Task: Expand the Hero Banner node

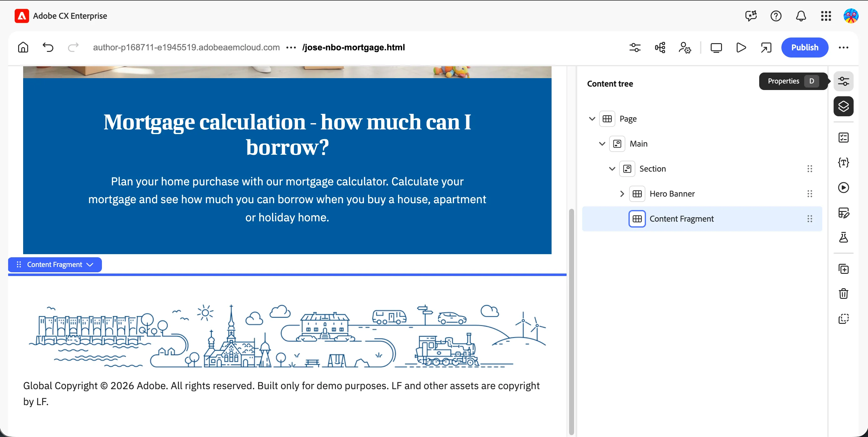Action: (622, 194)
